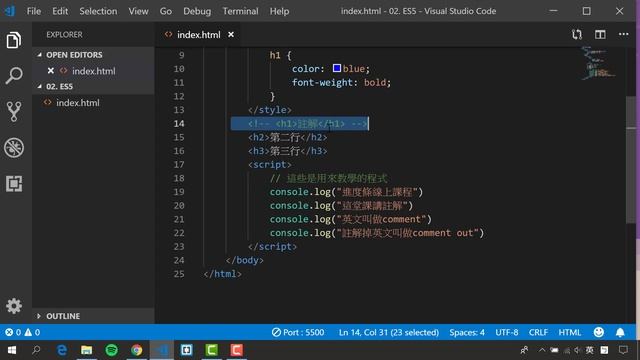The image size is (640, 360).
Task: Change line endings via CRLF
Action: [x=538, y=332]
